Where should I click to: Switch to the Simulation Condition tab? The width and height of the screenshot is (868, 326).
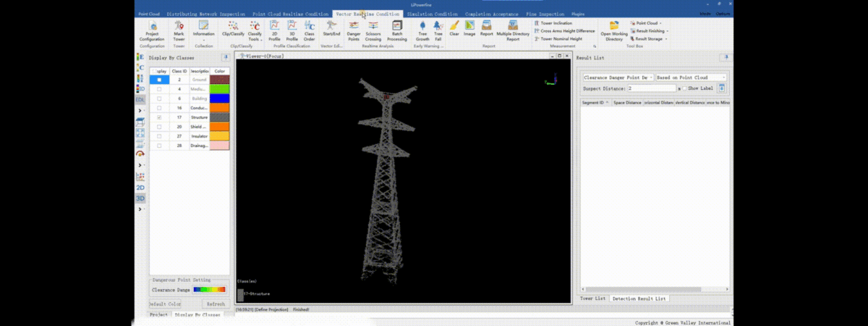[x=433, y=14]
